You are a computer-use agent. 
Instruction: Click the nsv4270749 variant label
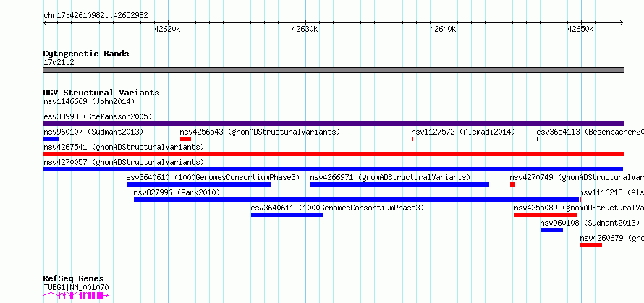click(x=577, y=177)
